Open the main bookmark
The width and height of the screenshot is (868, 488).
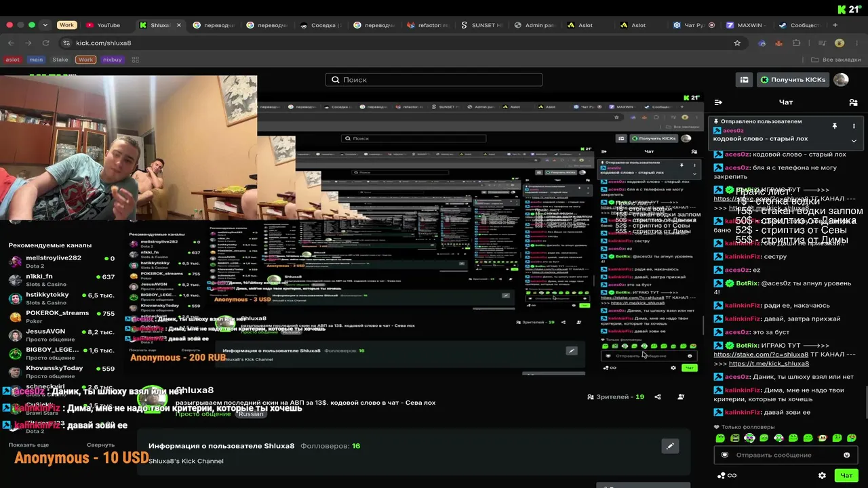click(x=36, y=60)
